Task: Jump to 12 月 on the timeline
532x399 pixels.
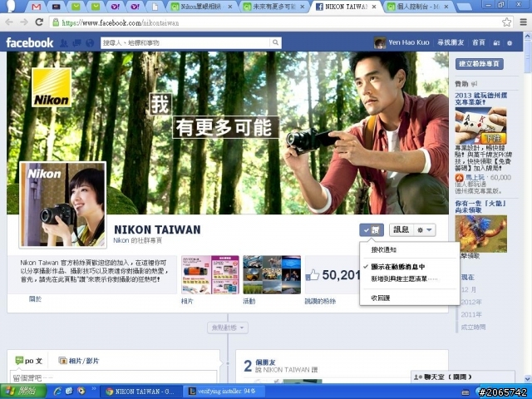Action: click(x=469, y=290)
